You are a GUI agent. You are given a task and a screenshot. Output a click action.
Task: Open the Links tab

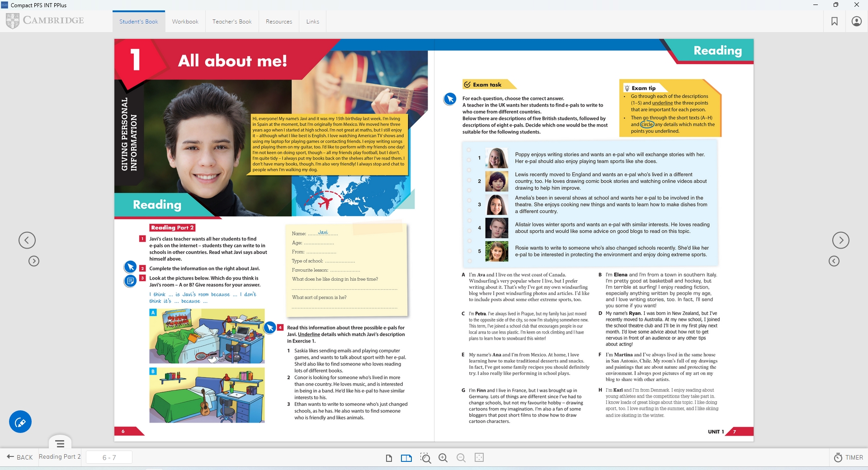[312, 21]
